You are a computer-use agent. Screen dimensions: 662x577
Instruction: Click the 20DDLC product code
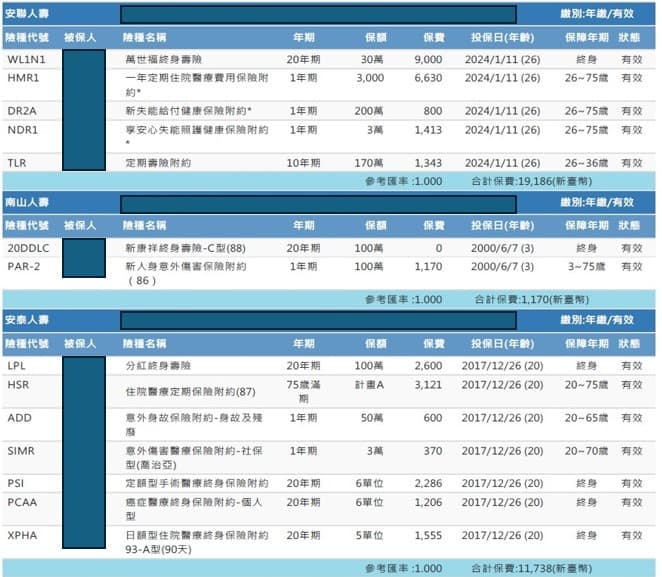click(28, 248)
